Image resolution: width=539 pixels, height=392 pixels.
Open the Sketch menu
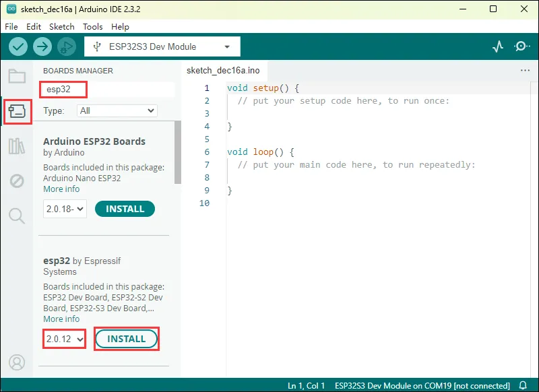pos(62,26)
